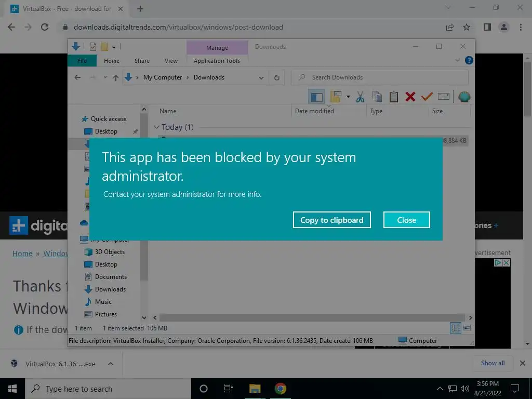Open recent locations dropdown in Explorer

pos(105,77)
